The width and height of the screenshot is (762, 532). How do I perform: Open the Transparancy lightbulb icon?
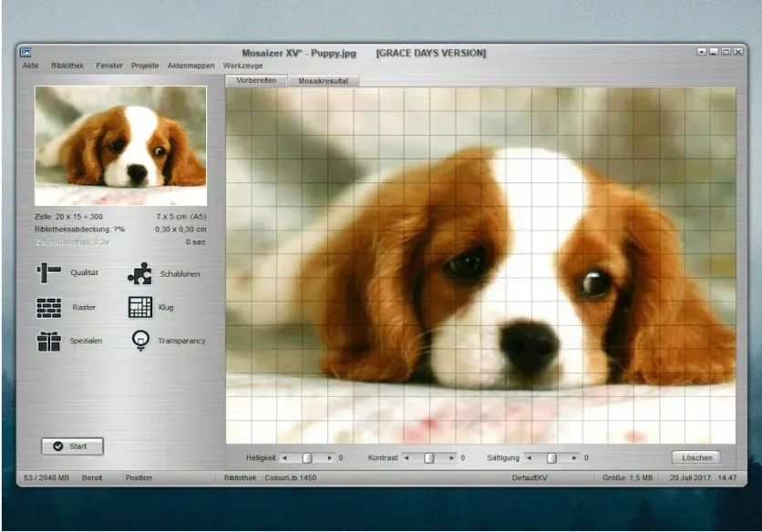tap(141, 341)
